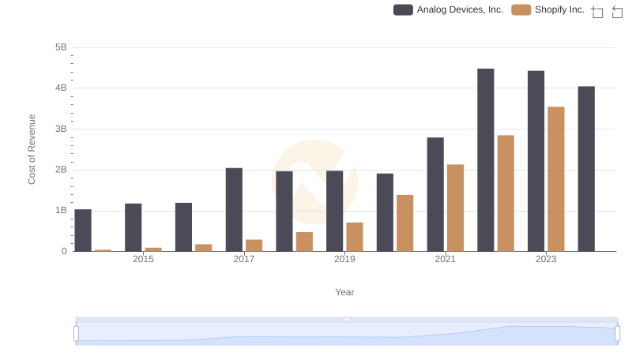Click the Analog Devices bar for 2015
This screenshot has height=364, width=632.
[133, 227]
